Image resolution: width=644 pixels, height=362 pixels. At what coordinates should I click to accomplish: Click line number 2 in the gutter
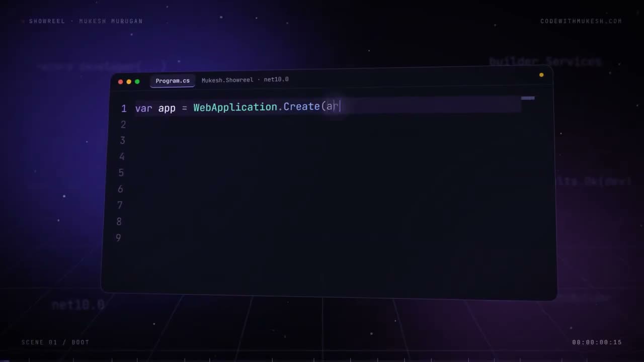[x=123, y=125]
